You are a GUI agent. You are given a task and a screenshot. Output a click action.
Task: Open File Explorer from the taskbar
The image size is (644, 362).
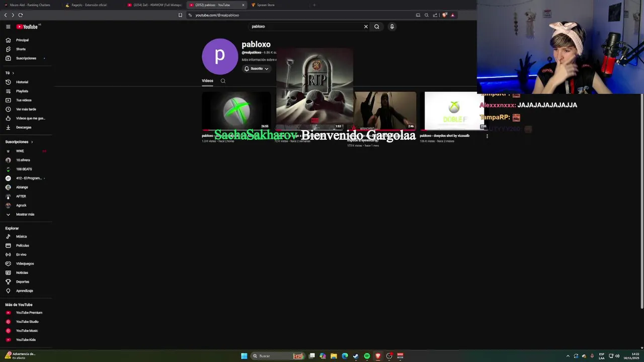click(334, 356)
